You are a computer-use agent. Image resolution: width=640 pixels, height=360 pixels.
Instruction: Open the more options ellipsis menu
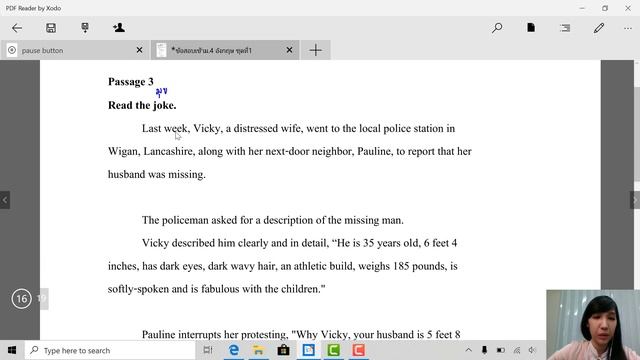pos(628,28)
